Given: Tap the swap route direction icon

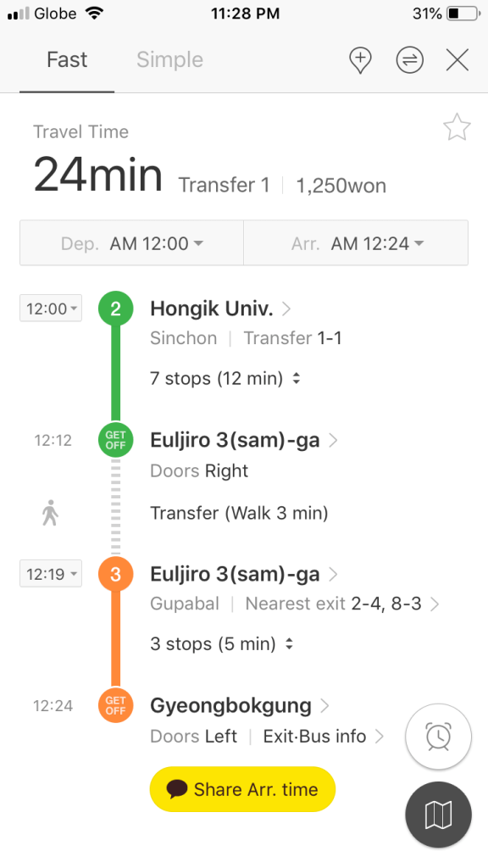Looking at the screenshot, I should [410, 60].
